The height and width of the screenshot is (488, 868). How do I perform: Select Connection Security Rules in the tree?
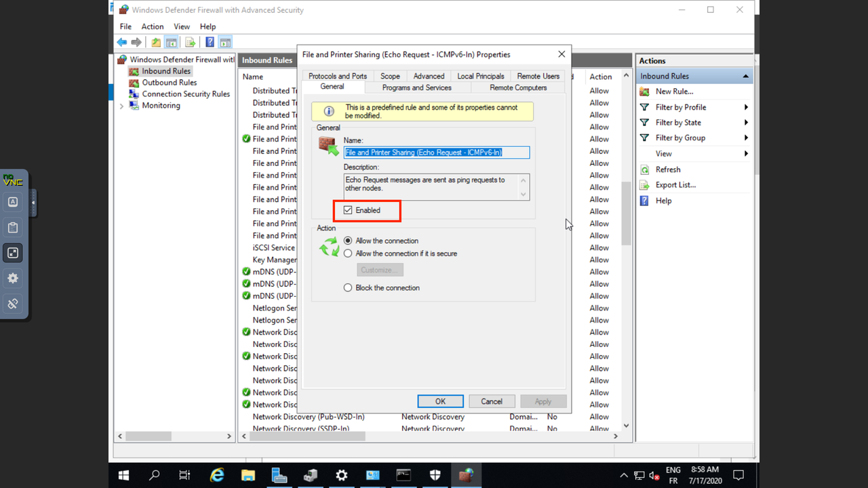click(186, 94)
